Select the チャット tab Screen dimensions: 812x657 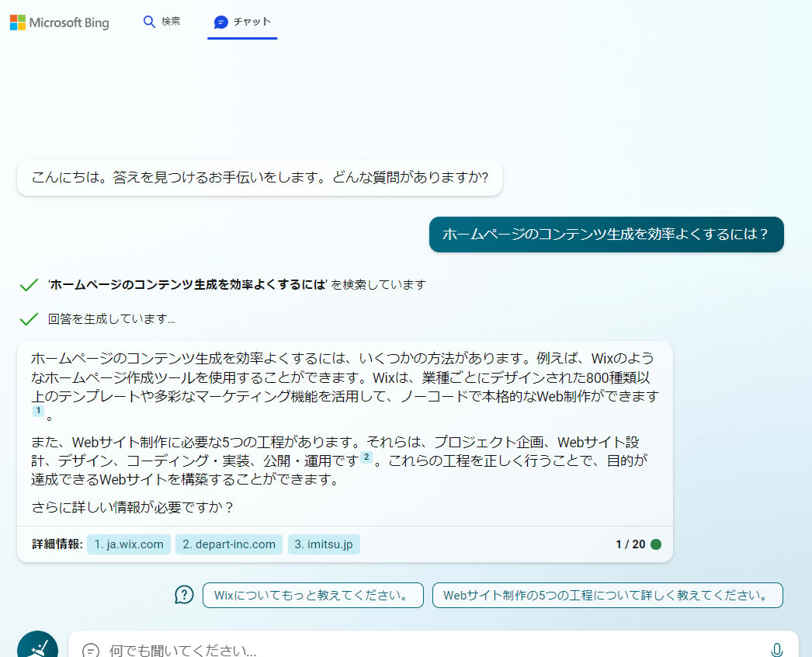tap(242, 22)
